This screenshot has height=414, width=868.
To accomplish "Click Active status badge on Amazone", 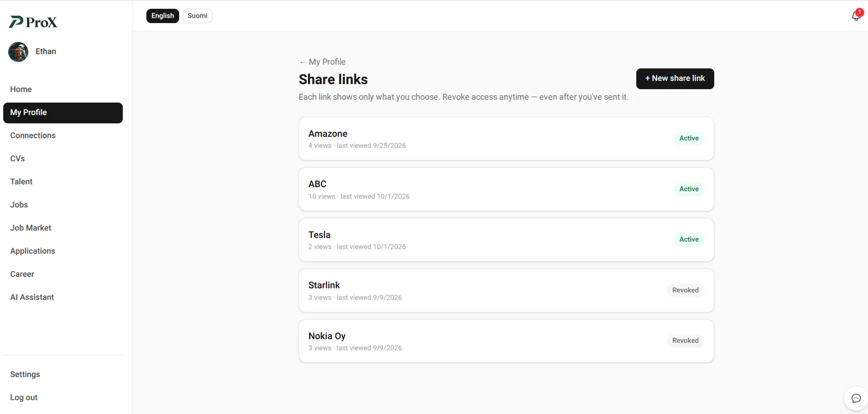I will [x=689, y=138].
